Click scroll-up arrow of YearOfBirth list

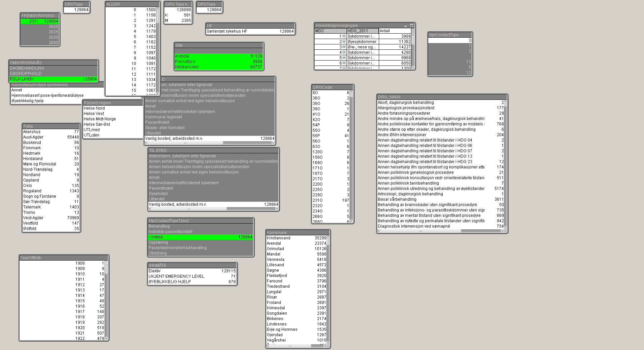[107, 262]
